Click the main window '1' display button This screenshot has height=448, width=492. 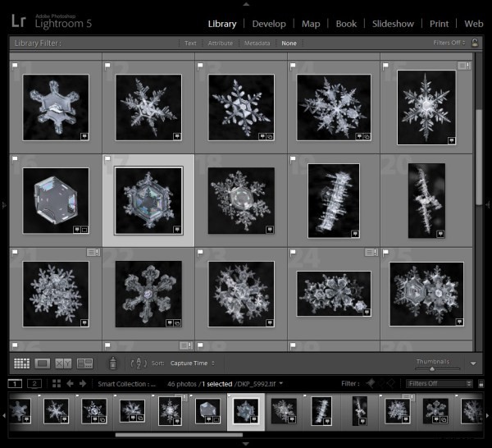(x=15, y=384)
